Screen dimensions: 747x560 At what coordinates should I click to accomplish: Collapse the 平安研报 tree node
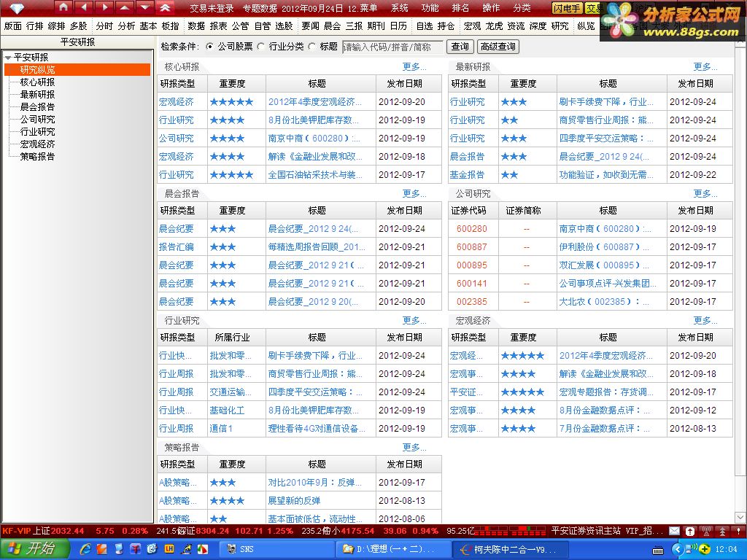pos(8,58)
